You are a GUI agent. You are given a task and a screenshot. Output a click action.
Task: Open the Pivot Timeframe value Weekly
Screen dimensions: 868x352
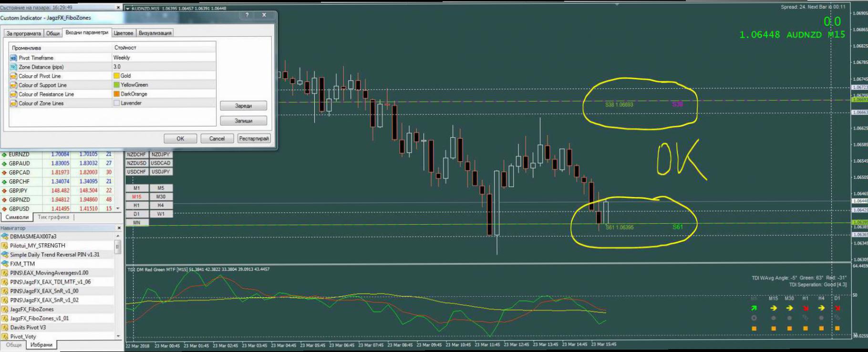coord(162,58)
